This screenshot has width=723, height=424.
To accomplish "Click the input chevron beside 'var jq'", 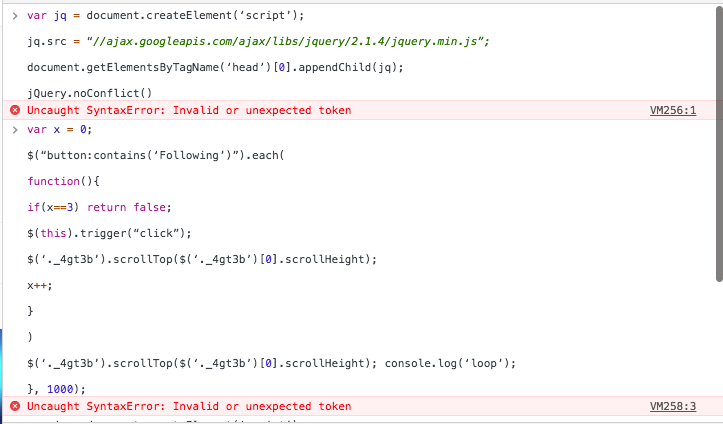I will coord(14,15).
